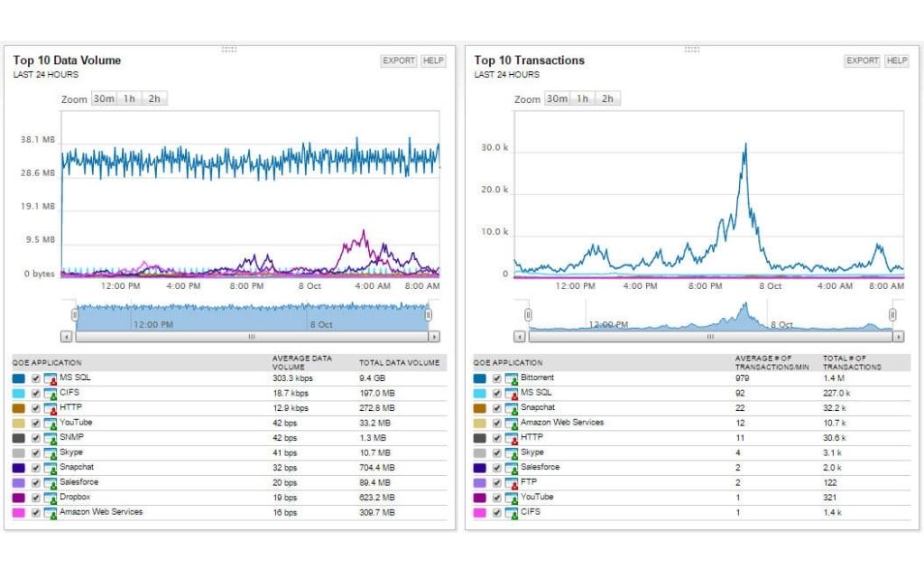The image size is (924, 578).
Task: Switch zoom to 1h in Data Volume panel
Action: click(x=129, y=98)
